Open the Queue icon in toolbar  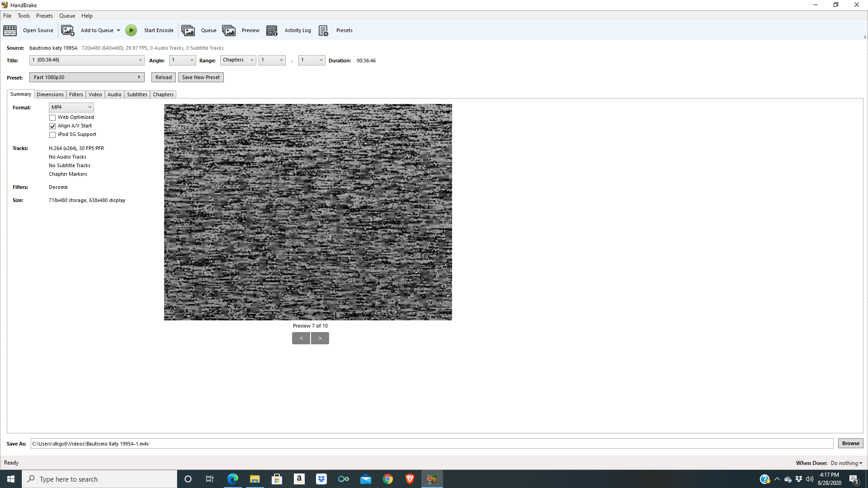[188, 30]
